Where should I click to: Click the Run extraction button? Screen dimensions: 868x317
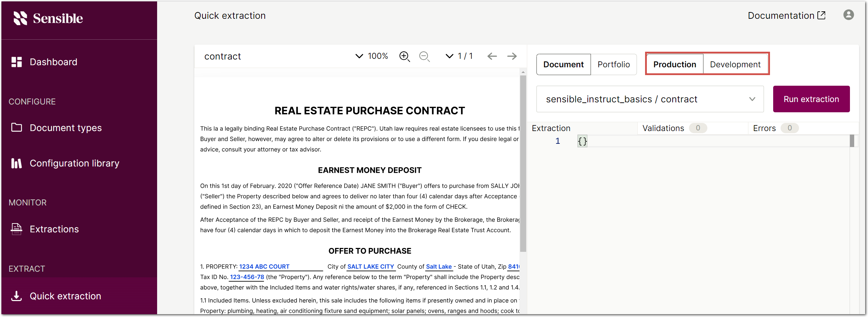click(x=811, y=99)
